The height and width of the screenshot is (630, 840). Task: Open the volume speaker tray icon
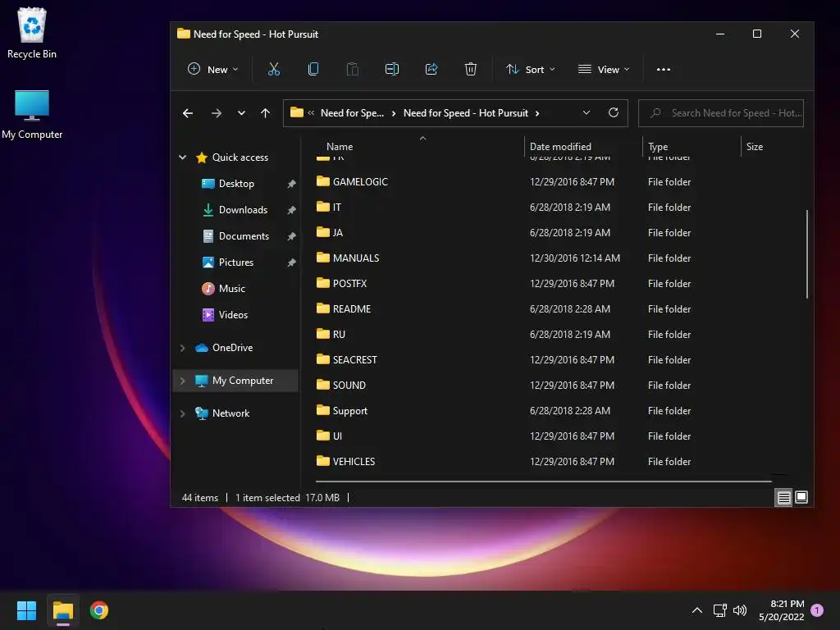(740, 610)
